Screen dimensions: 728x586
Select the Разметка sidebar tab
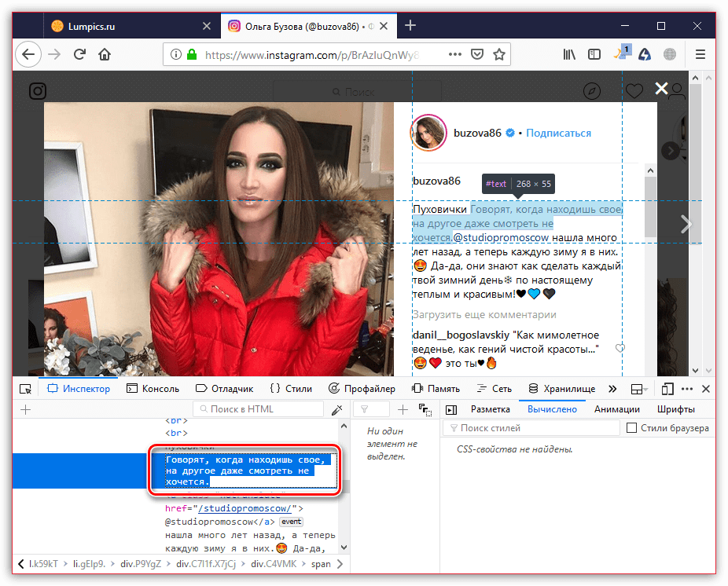490,409
